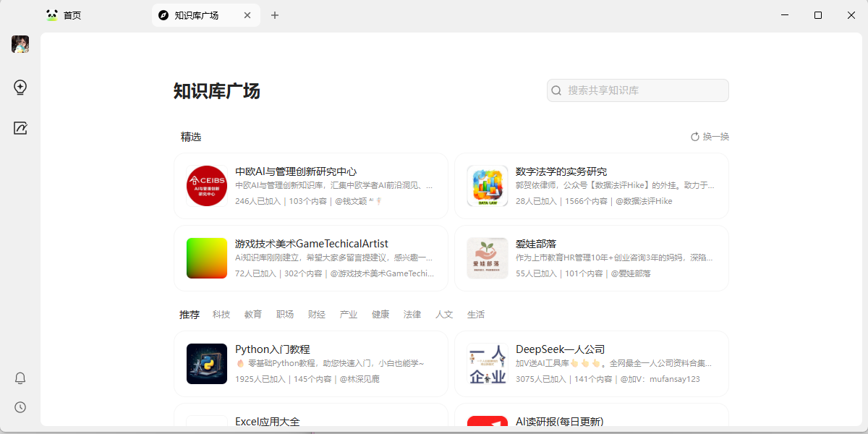Viewport: 868px width, 434px height.
Task: Click the plus icon to add new tab
Action: click(x=275, y=15)
